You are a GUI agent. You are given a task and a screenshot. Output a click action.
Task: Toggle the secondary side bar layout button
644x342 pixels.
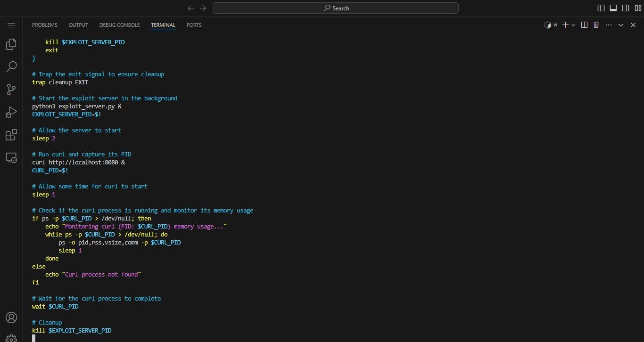(x=626, y=8)
